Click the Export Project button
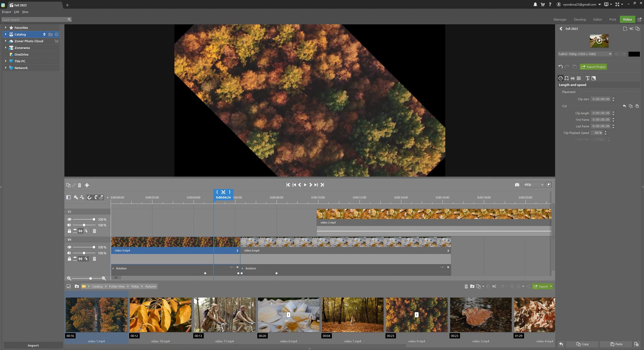 593,66
